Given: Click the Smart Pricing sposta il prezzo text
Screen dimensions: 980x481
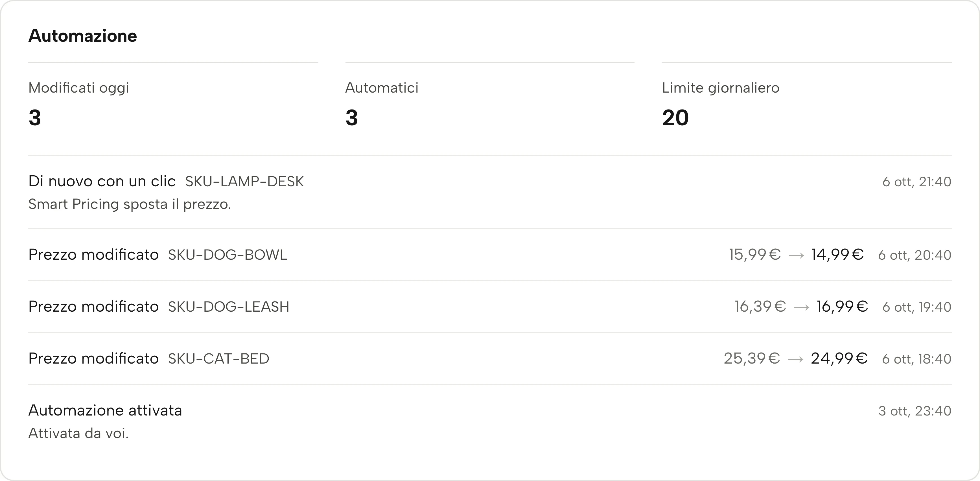Looking at the screenshot, I should pos(130,204).
